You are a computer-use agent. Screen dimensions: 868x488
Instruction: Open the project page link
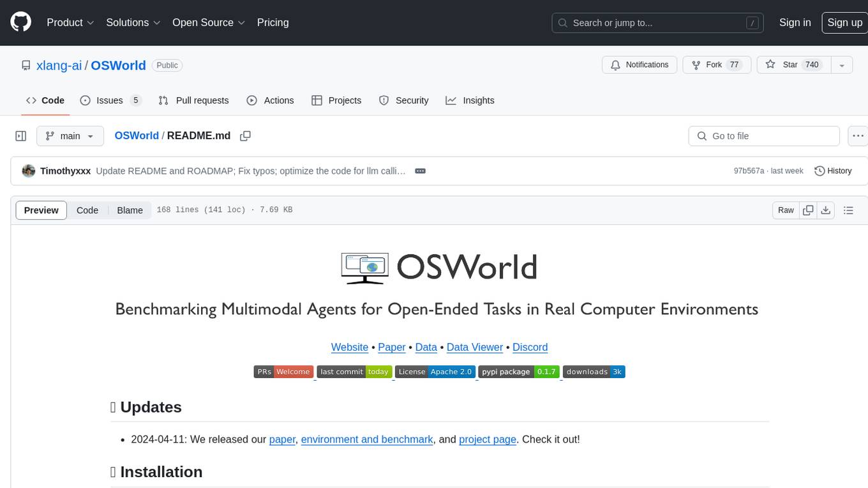[488, 439]
